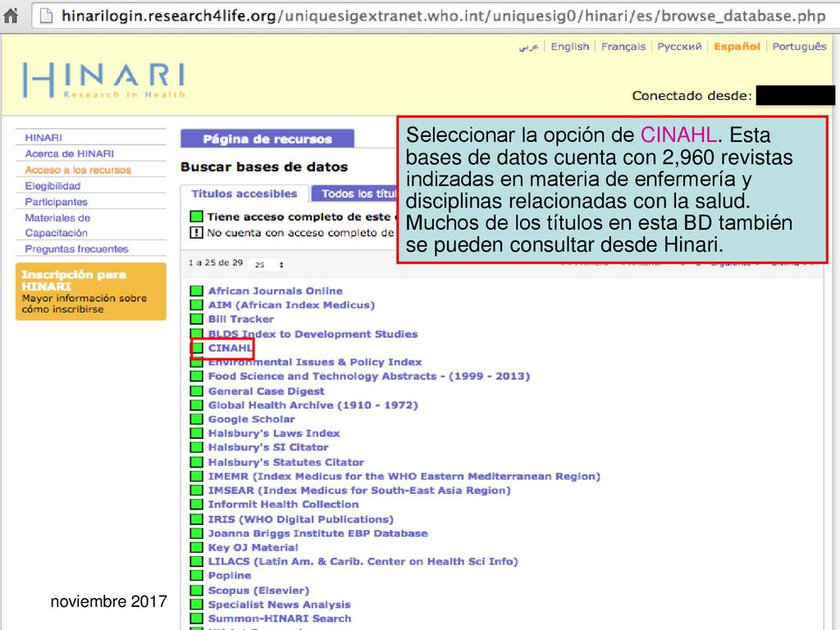Open the LILACS database link

(x=363, y=561)
